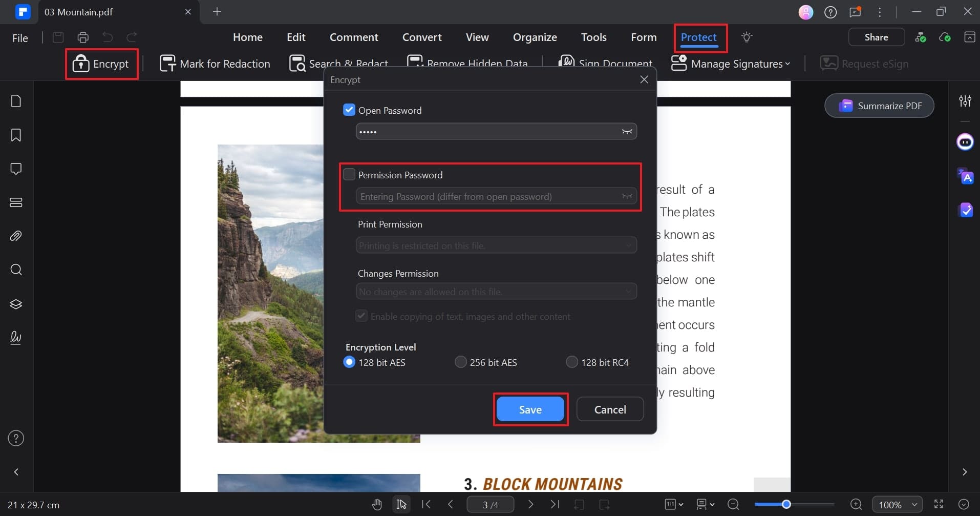Open the fields panel icon in sidebar
Viewport: 980px width, 516px height.
click(x=16, y=202)
